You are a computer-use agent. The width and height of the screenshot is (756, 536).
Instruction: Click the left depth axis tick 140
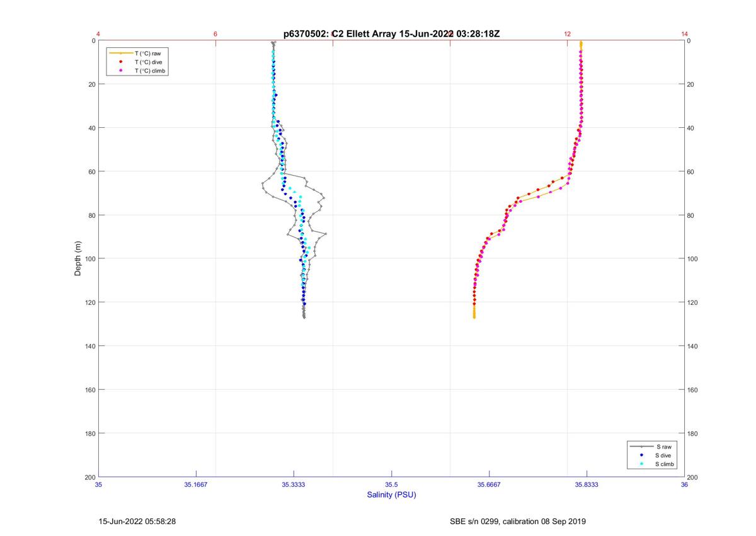click(x=90, y=346)
